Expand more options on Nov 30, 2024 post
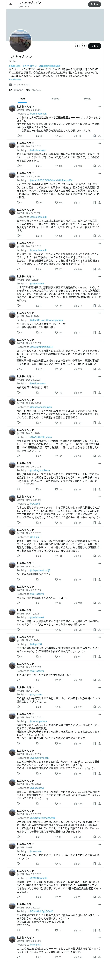The image size is (110, 980). click(x=100, y=530)
